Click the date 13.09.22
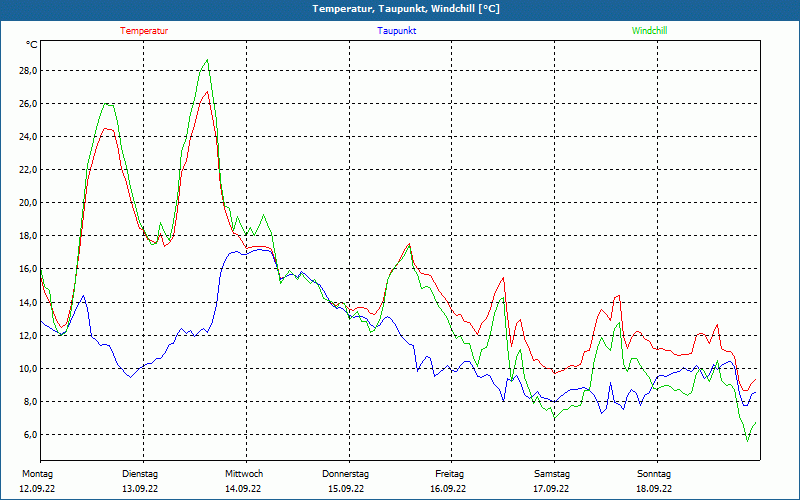Viewport: 800px width, 500px height. click(x=140, y=489)
